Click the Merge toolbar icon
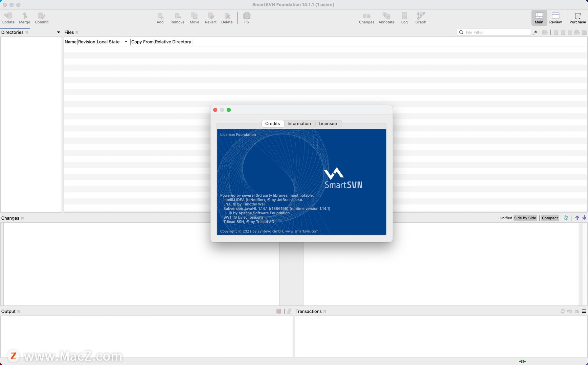 tap(24, 18)
